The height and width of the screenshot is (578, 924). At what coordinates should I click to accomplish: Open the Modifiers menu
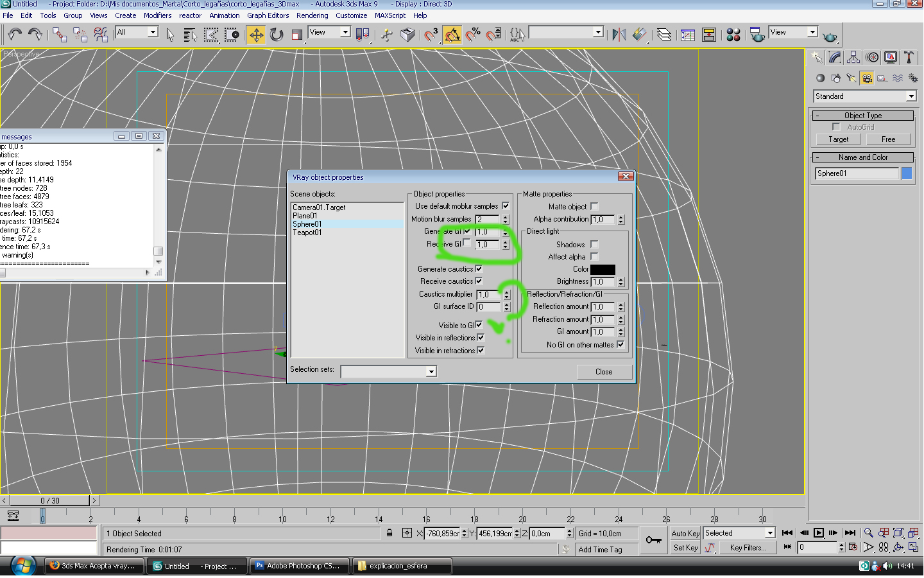pyautogui.click(x=157, y=15)
